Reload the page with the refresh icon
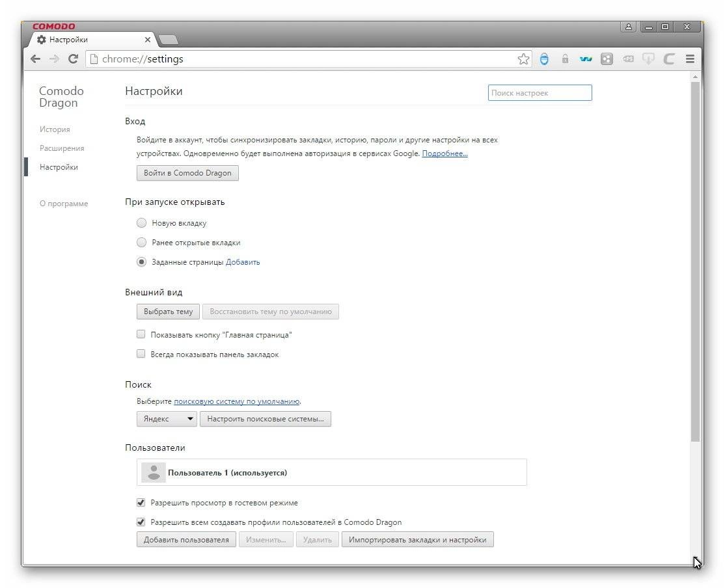 [x=73, y=59]
